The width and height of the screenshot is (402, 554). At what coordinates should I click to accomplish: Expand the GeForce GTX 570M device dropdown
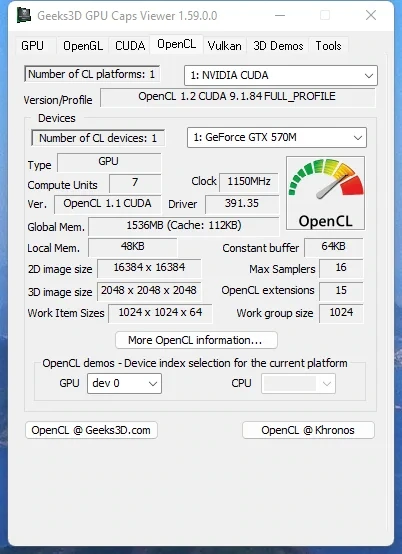[277, 137]
